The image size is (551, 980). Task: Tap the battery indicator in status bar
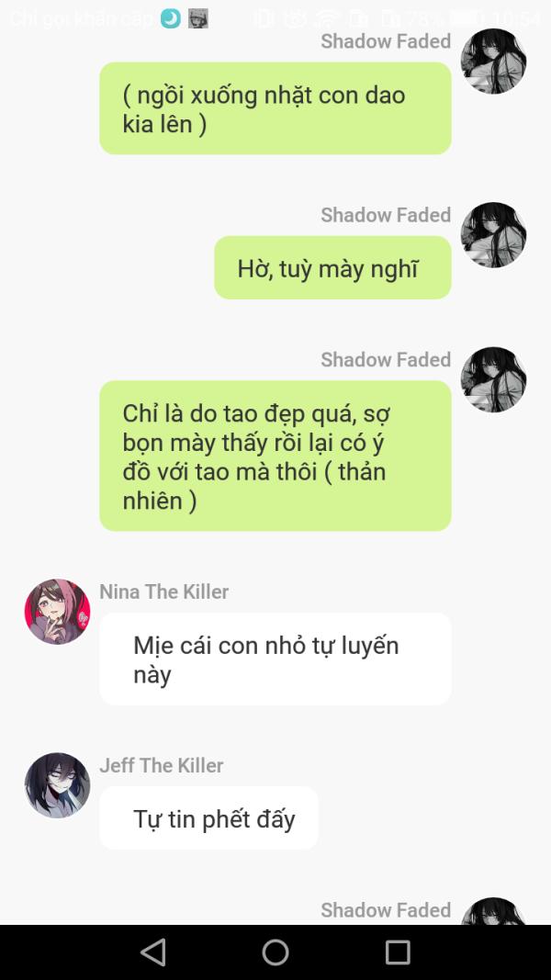click(x=462, y=18)
